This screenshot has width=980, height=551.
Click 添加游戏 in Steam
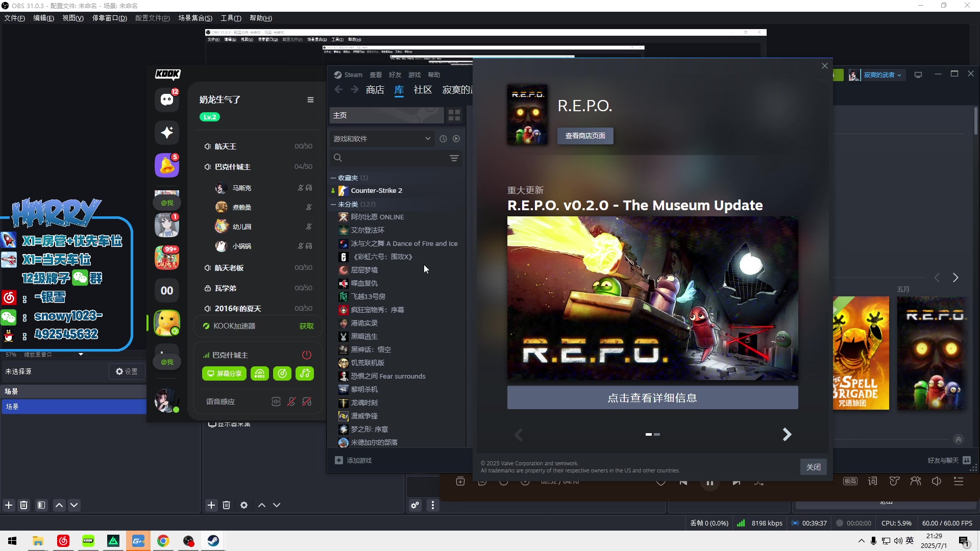[x=353, y=461]
